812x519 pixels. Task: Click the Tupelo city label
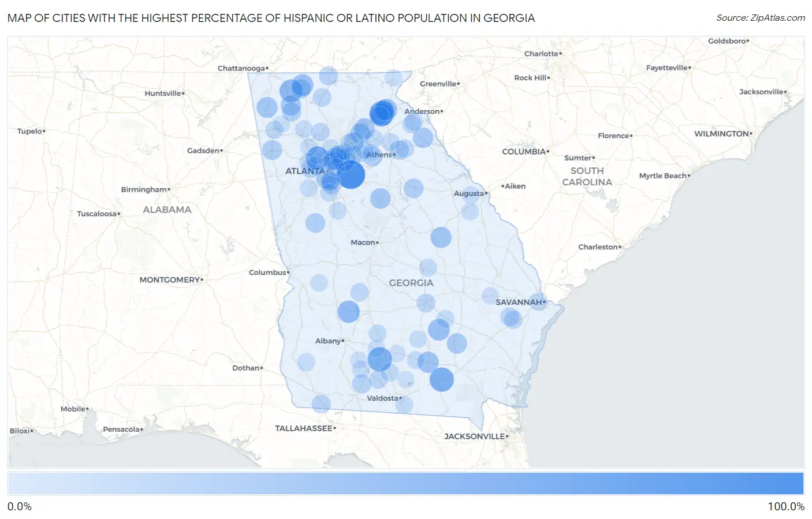[x=30, y=131]
